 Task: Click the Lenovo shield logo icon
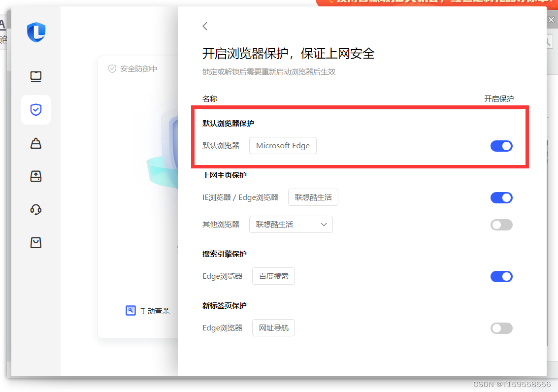[x=36, y=32]
